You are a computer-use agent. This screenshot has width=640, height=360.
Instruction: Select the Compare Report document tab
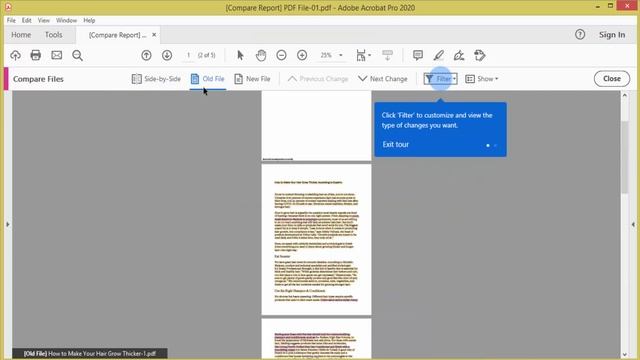click(117, 35)
